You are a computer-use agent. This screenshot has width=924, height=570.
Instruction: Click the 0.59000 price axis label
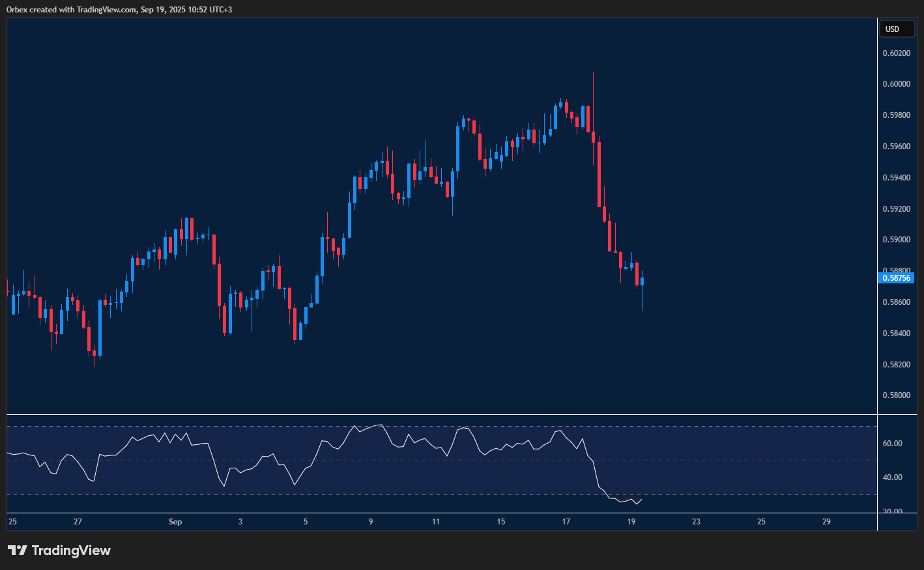pyautogui.click(x=896, y=240)
